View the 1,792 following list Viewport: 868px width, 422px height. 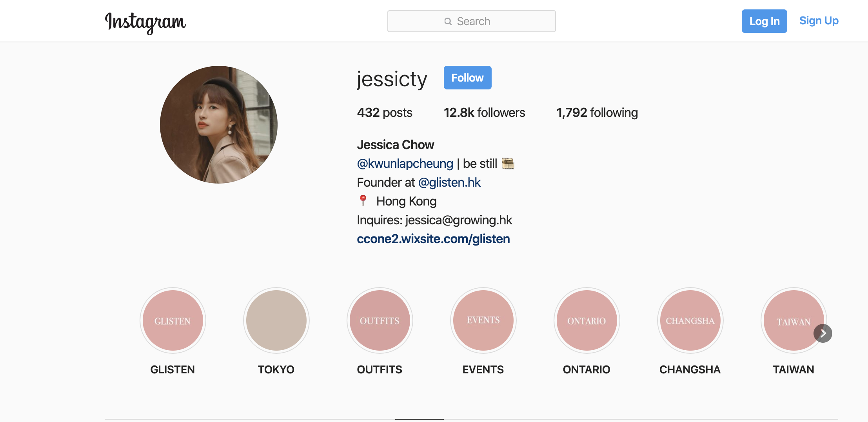(597, 113)
